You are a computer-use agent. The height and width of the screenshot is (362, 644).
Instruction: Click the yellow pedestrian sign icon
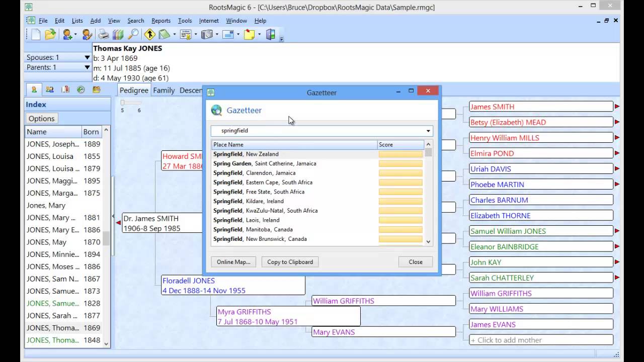149,35
